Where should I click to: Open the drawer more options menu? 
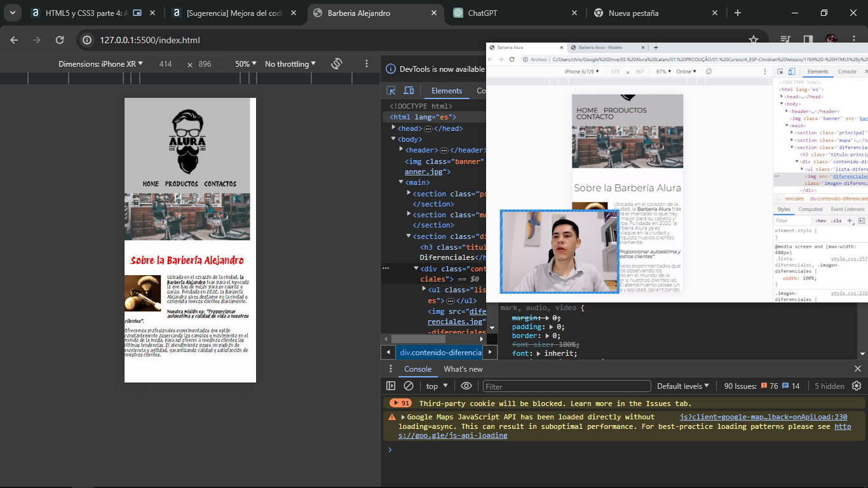point(390,369)
